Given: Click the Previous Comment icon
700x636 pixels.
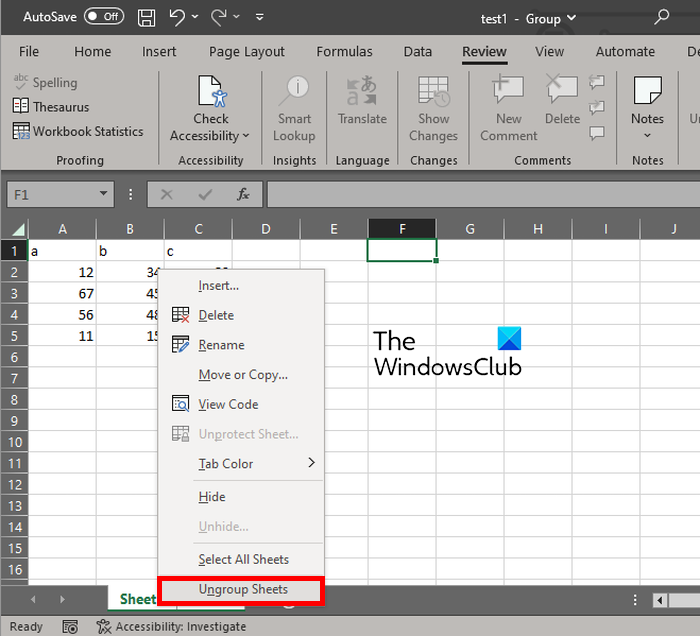Looking at the screenshot, I should coord(597,81).
